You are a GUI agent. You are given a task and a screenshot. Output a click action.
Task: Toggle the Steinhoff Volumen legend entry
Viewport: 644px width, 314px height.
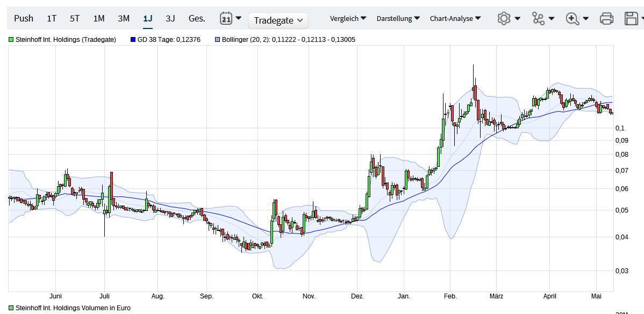(10, 308)
